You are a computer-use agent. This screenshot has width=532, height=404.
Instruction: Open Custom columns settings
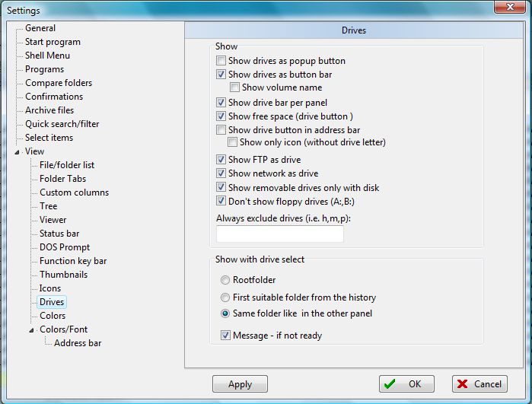coord(74,192)
